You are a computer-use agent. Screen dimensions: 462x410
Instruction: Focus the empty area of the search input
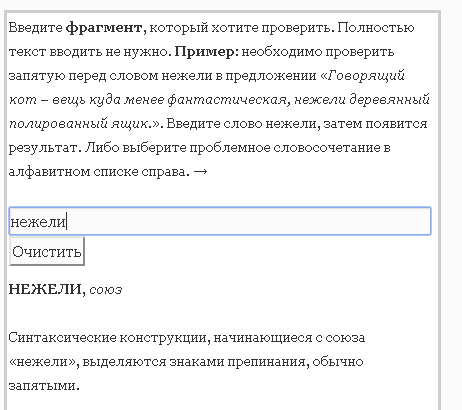click(247, 221)
